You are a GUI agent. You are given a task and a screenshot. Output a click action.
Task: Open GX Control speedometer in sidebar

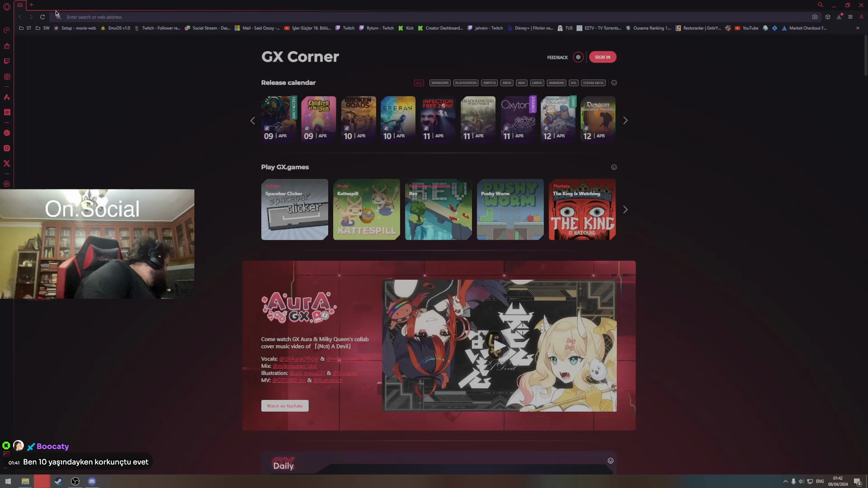point(7,30)
